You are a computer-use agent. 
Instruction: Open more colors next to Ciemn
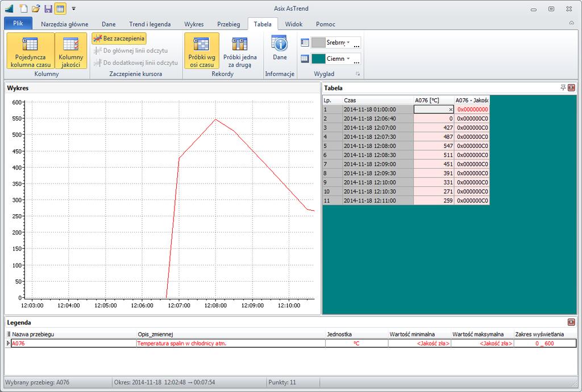pos(357,60)
